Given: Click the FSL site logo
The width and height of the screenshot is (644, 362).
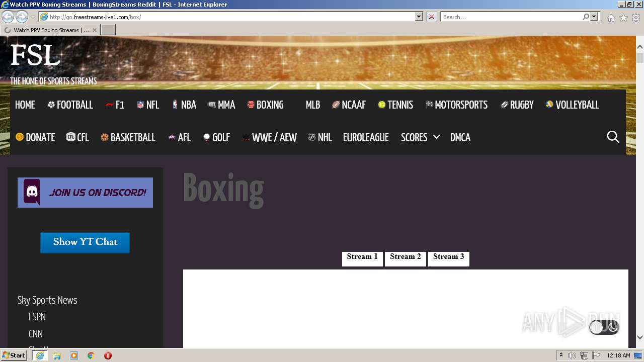Looking at the screenshot, I should [x=35, y=55].
